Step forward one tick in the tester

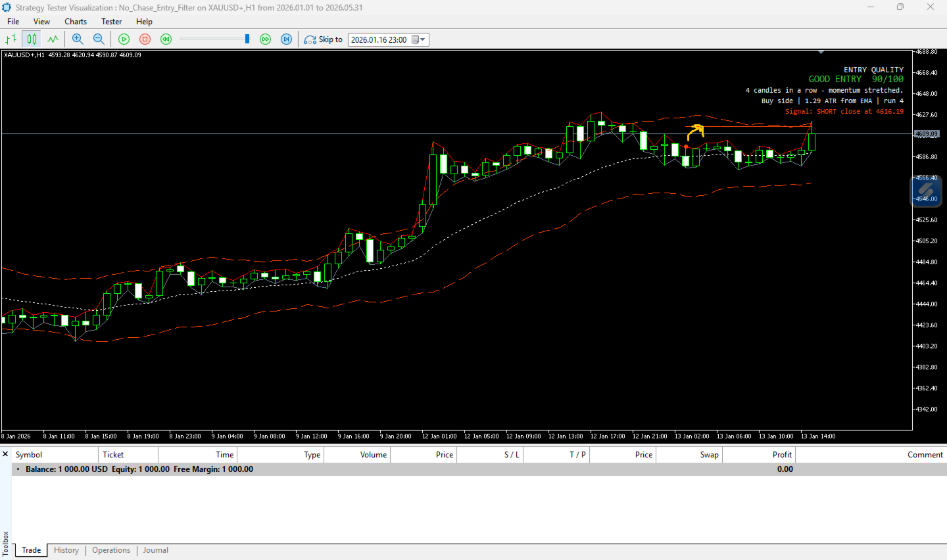(x=287, y=39)
